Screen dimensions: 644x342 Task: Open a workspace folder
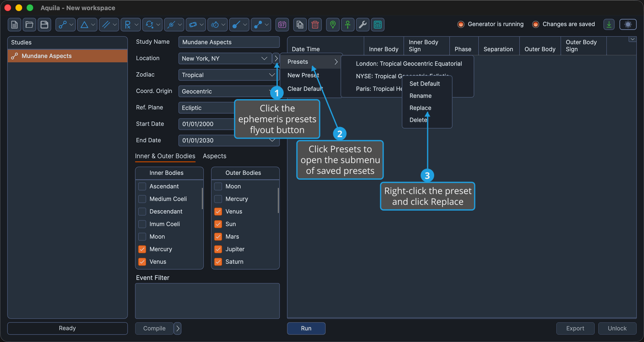click(x=29, y=25)
